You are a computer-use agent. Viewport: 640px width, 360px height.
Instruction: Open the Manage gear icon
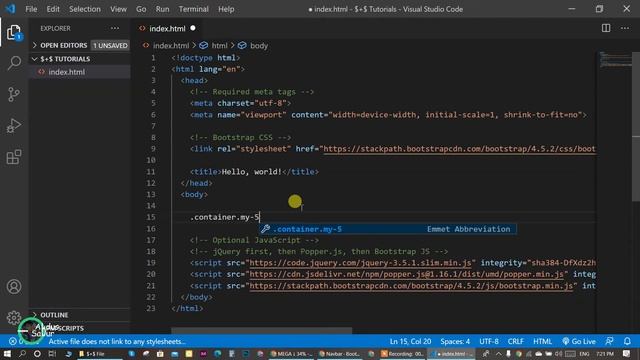[x=14, y=317]
